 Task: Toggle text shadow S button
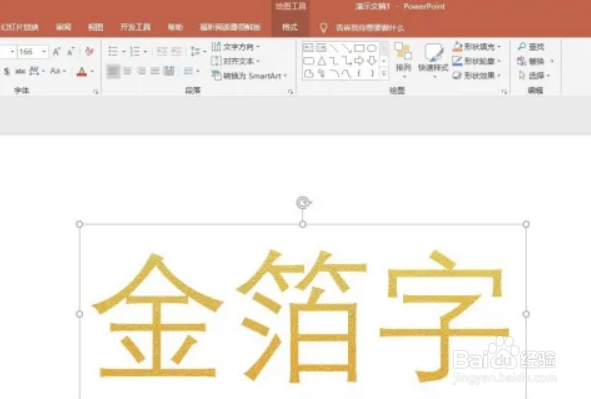pyautogui.click(x=6, y=71)
